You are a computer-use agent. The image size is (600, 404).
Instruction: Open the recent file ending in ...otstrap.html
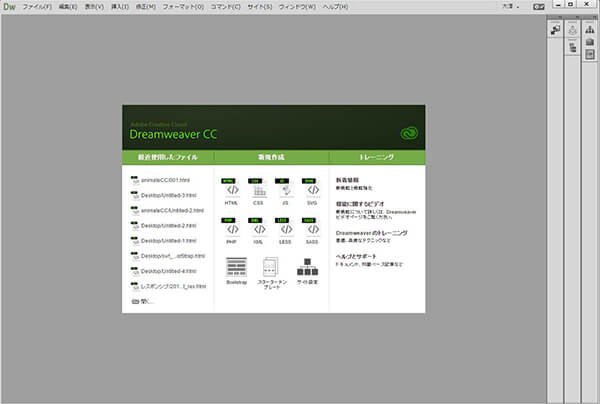click(168, 256)
